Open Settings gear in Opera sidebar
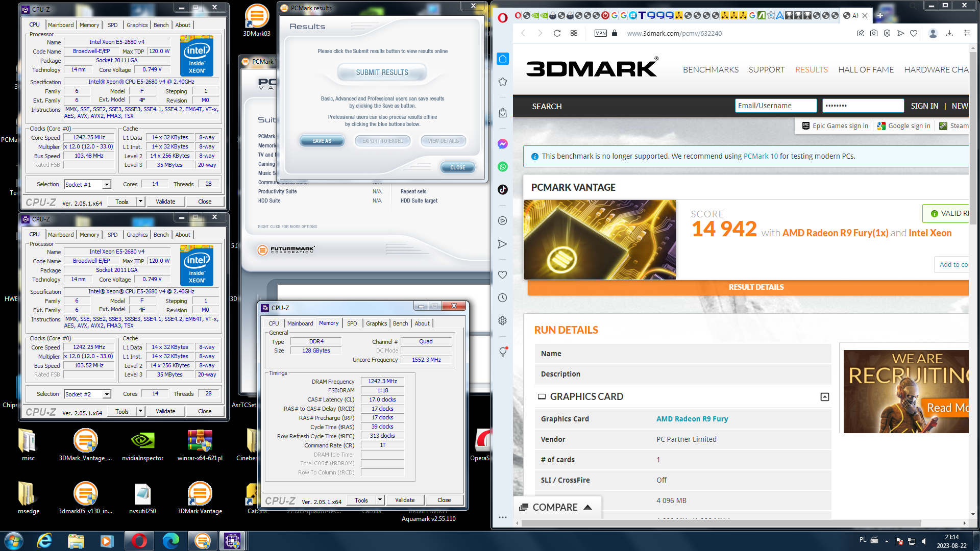Image resolution: width=980 pixels, height=551 pixels. [x=503, y=320]
